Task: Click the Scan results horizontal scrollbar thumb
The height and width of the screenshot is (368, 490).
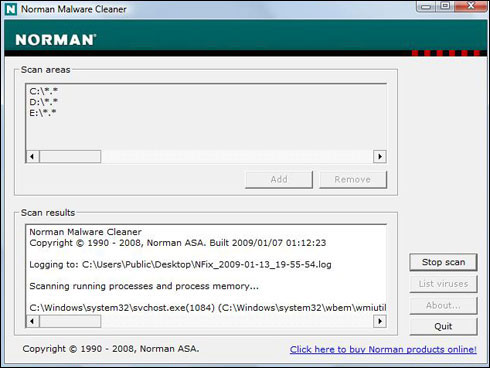Action: 70,321
